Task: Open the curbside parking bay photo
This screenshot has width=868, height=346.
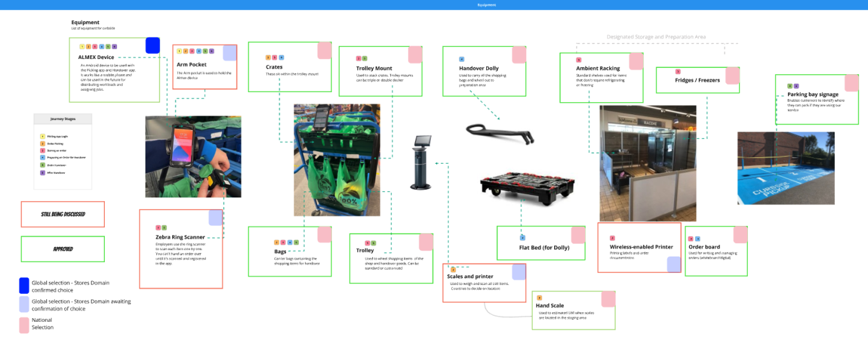Action: (x=785, y=168)
